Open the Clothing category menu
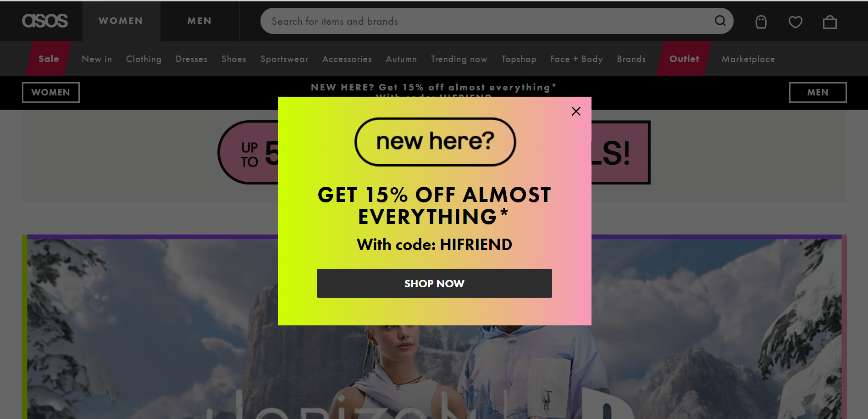868x419 pixels. click(x=144, y=59)
